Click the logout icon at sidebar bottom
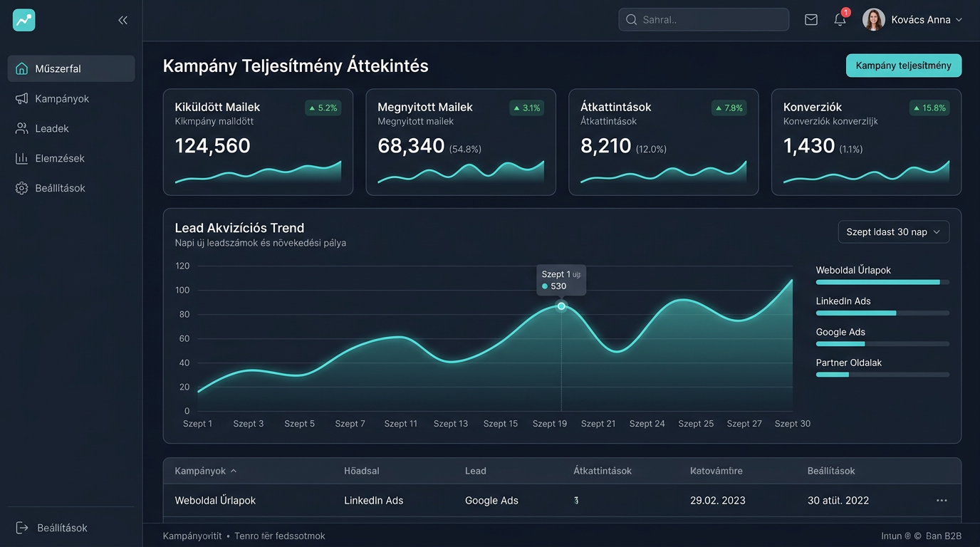980x547 pixels. coord(22,528)
